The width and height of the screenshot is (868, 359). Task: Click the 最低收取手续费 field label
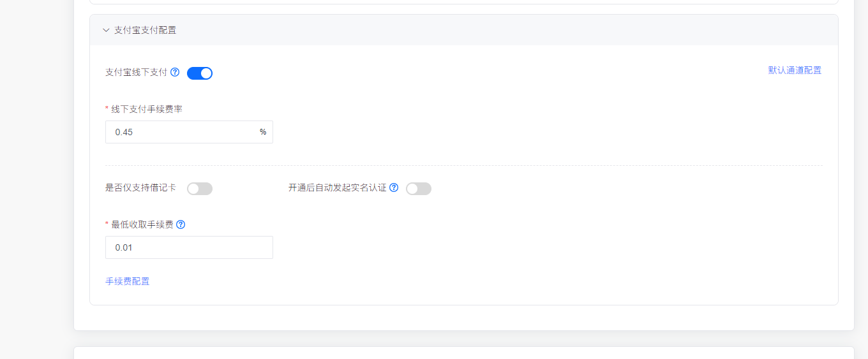[x=142, y=224]
